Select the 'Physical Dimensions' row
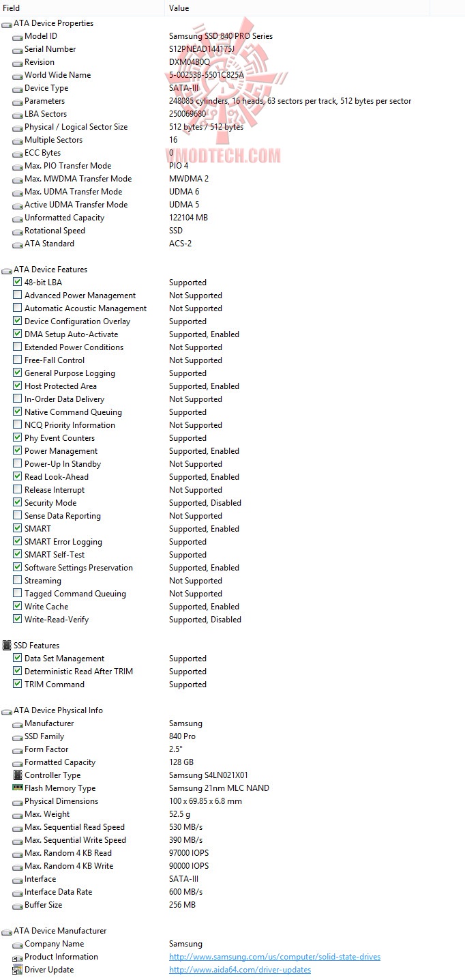Screen dimensions: 465x980 pos(232,801)
